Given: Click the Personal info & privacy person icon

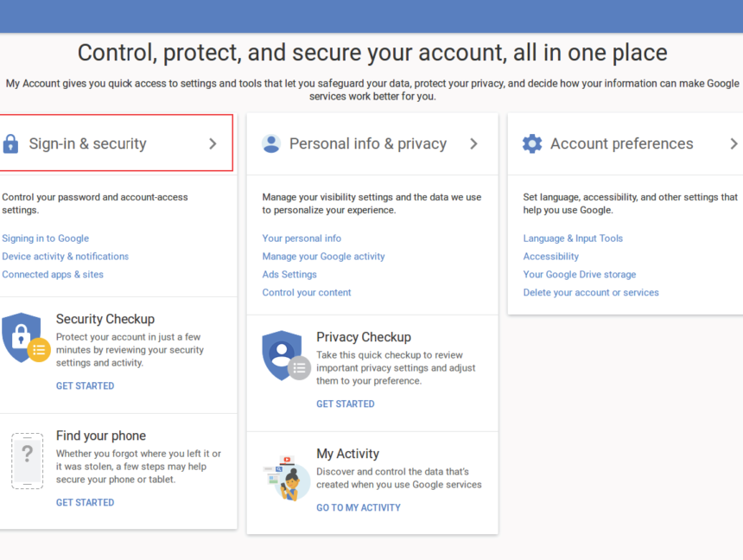Looking at the screenshot, I should coord(272,143).
